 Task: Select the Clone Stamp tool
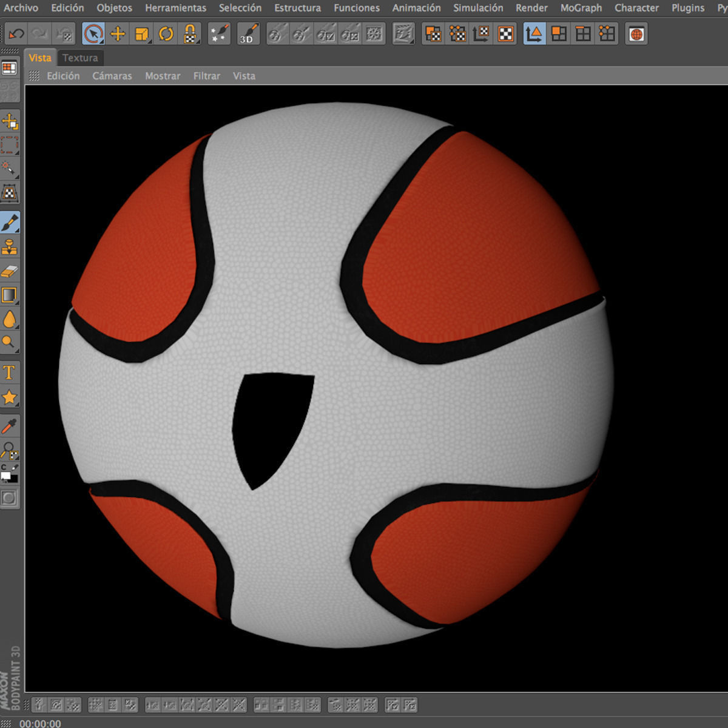point(10,247)
